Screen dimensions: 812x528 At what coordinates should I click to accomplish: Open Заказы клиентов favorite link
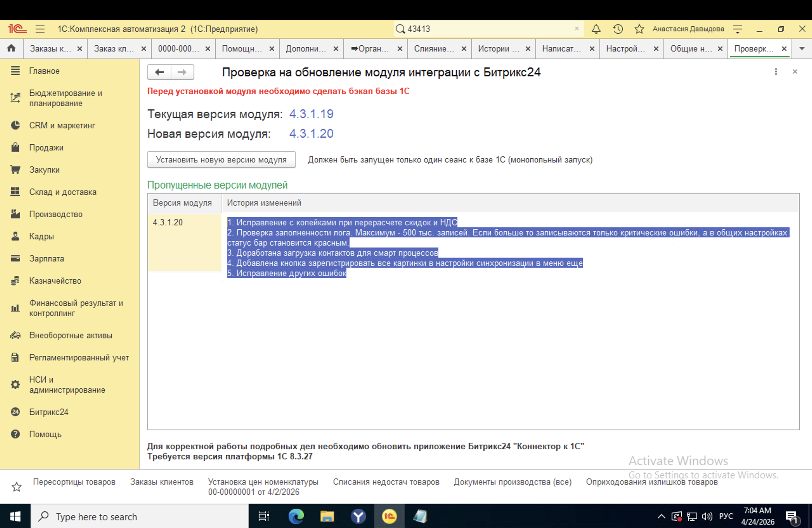coord(162,482)
